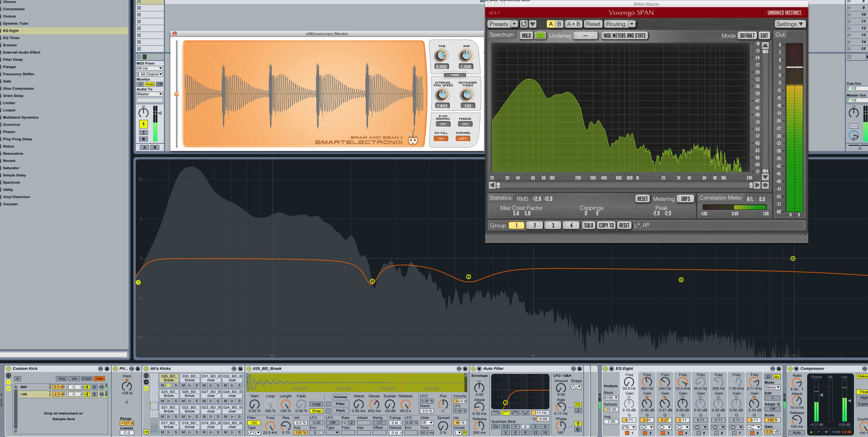This screenshot has width=868, height=437.
Task: Click SPAN Mode EDIT button
Action: [764, 35]
